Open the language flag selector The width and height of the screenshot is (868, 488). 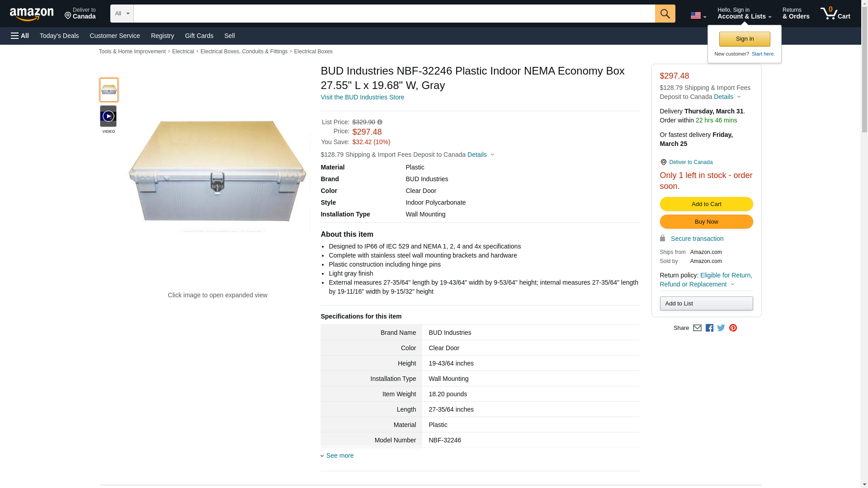pyautogui.click(x=698, y=15)
